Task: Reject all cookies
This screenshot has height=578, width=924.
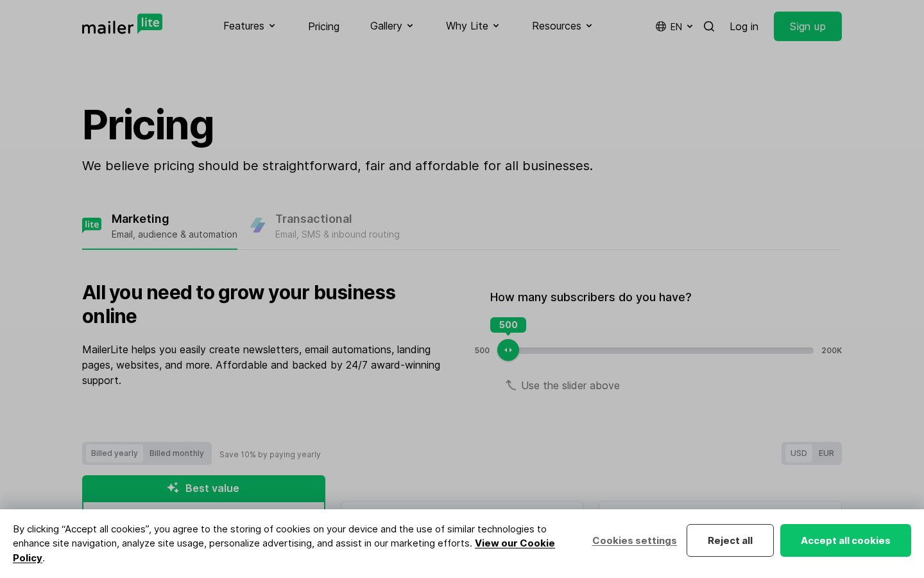Action: click(730, 541)
